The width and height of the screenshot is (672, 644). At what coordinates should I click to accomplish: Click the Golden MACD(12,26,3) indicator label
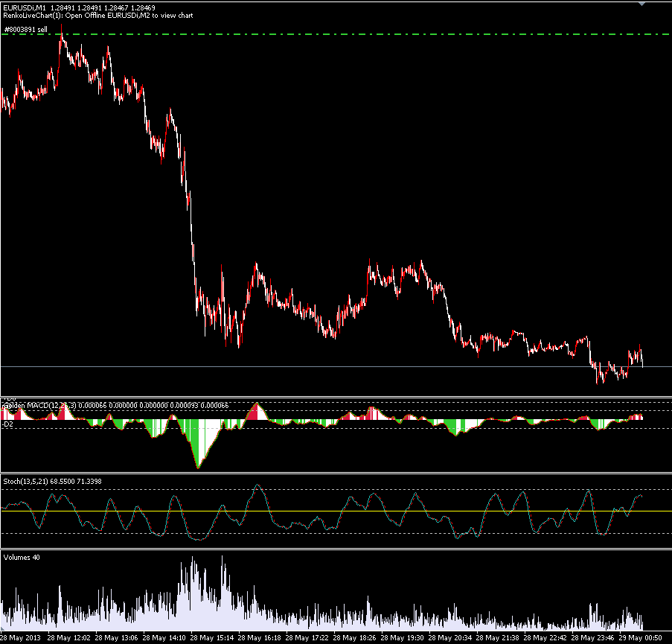(x=115, y=405)
